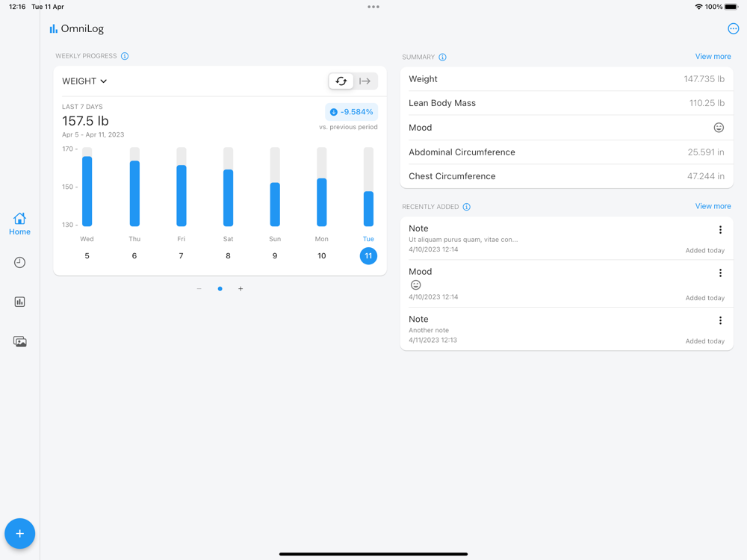Click View more in Summary section
This screenshot has width=747, height=560.
pyautogui.click(x=713, y=56)
